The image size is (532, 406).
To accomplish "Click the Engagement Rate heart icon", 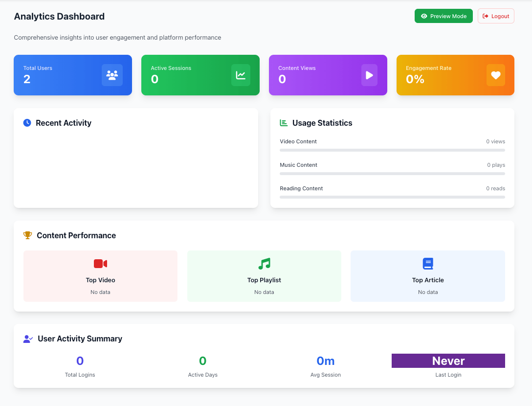I will click(x=496, y=75).
